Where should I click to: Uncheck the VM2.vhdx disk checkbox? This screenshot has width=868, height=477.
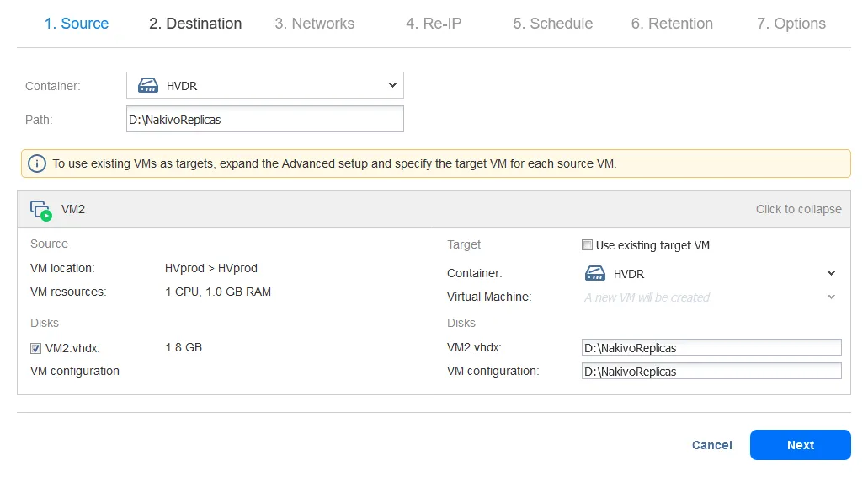(x=35, y=348)
